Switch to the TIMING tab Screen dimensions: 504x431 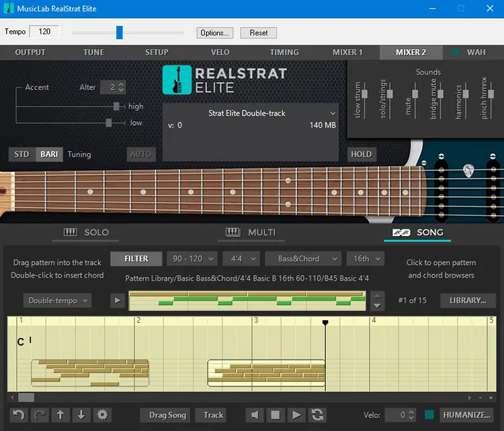click(x=284, y=52)
